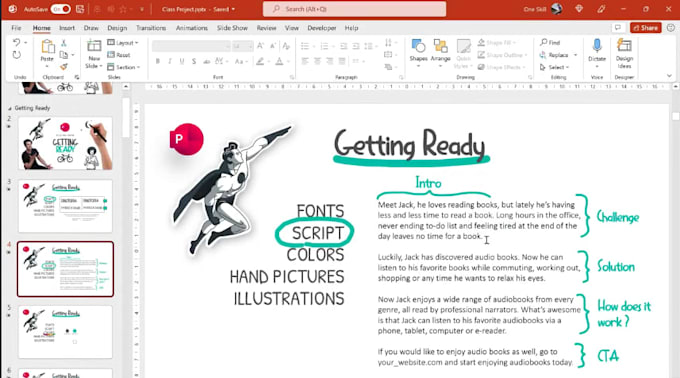The width and height of the screenshot is (680, 378).
Task: Click the Undo arrow icon
Action: (16, 42)
